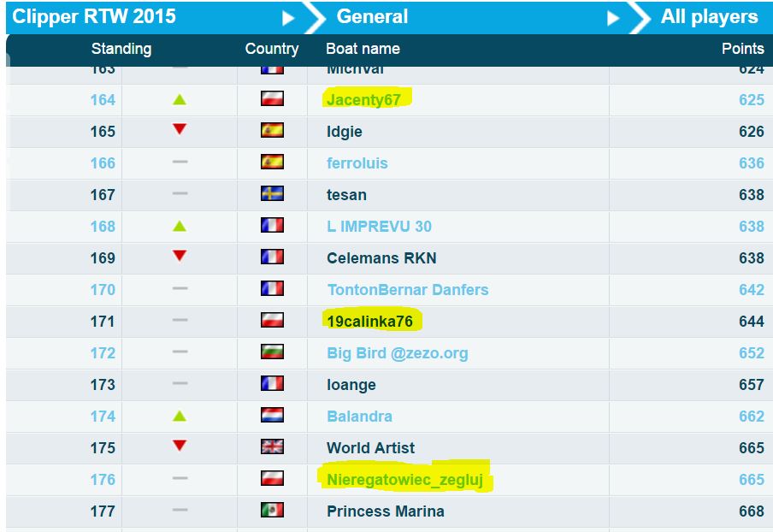Sort by the Standing column header
Image resolution: width=773 pixels, height=532 pixels.
click(x=121, y=48)
